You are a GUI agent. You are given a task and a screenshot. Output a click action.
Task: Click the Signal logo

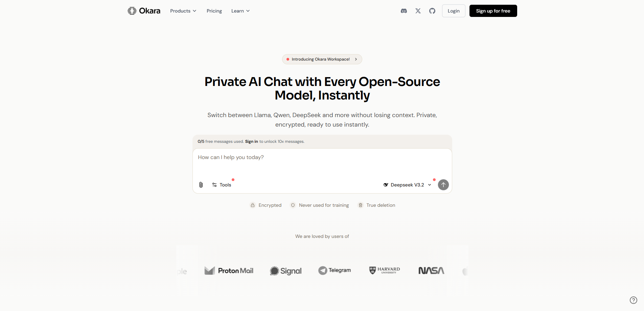(x=286, y=271)
